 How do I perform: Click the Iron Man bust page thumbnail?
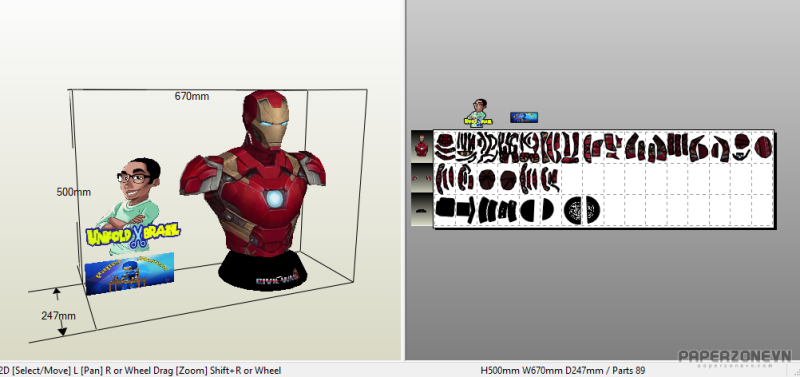coord(421,145)
